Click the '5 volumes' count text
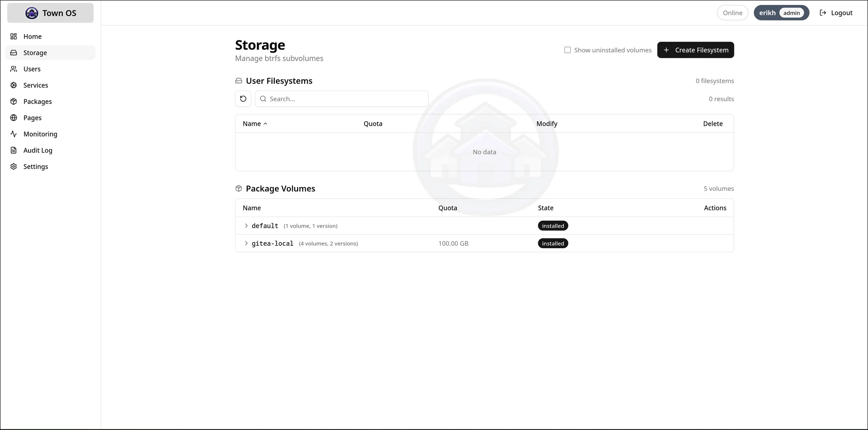868x430 pixels. pyautogui.click(x=719, y=189)
